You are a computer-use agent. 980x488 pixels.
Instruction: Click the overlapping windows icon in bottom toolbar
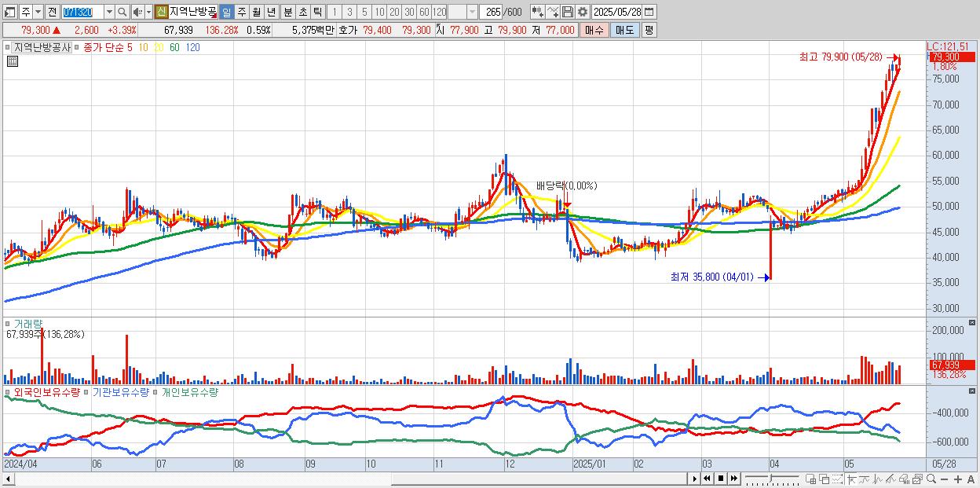coord(825,479)
